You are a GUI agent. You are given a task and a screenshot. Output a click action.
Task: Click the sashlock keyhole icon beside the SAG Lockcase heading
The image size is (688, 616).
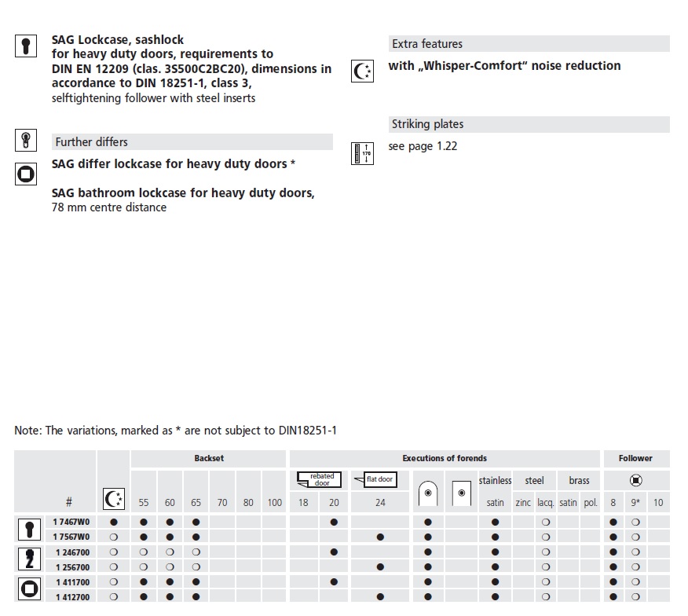[x=26, y=46]
